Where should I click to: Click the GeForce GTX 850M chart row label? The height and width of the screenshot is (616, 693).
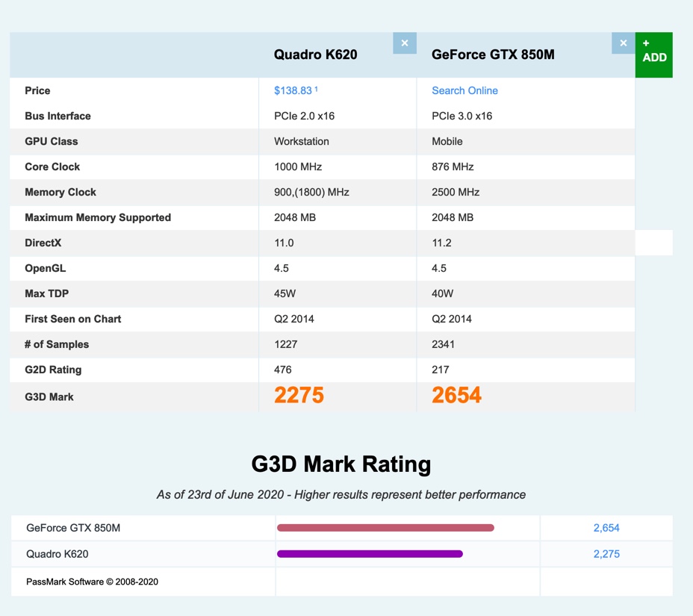tap(73, 528)
